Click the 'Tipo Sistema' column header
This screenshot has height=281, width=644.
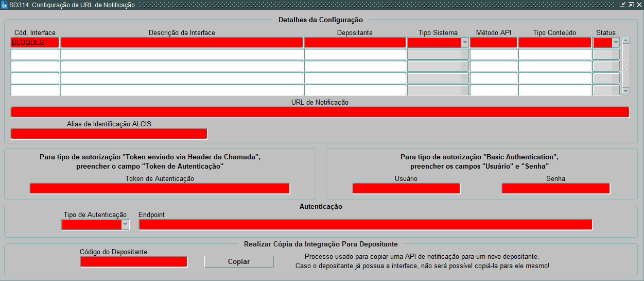438,32
